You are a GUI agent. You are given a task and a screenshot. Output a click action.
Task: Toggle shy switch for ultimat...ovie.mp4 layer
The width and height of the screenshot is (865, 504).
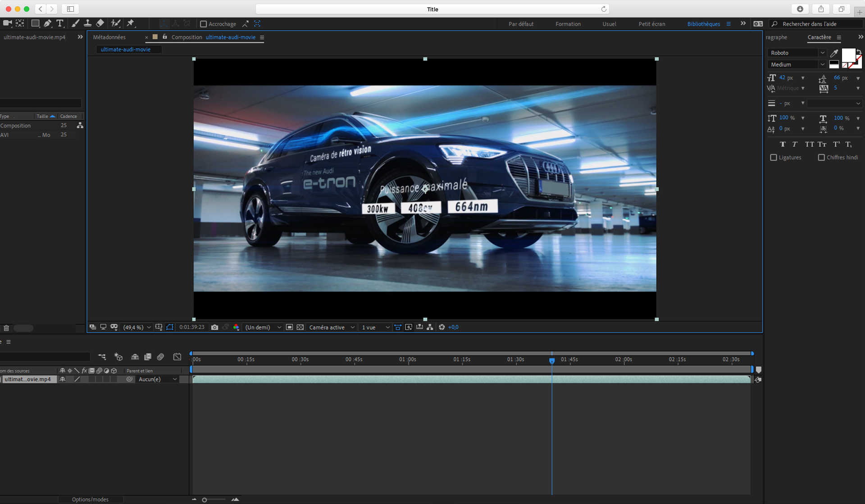(63, 379)
